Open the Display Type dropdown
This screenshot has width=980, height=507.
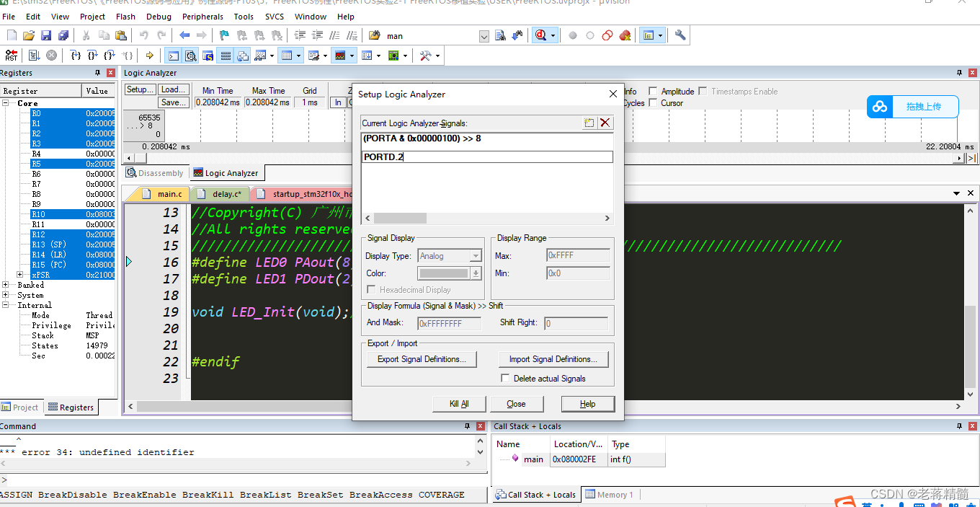[x=475, y=256]
